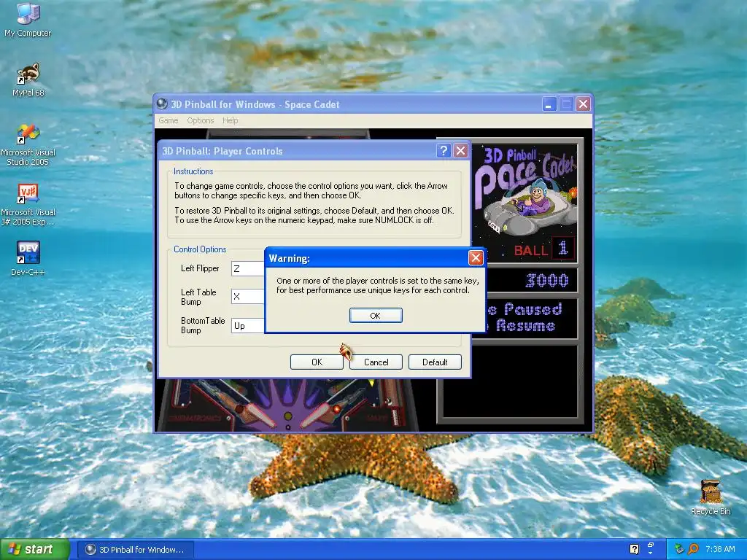Click the 3000 score display
This screenshot has height=560, width=747.
tap(546, 280)
